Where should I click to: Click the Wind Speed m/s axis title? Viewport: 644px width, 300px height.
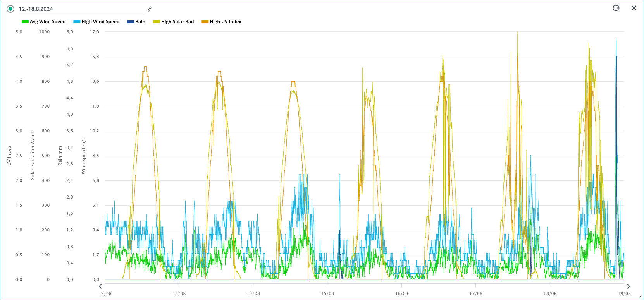pos(83,156)
